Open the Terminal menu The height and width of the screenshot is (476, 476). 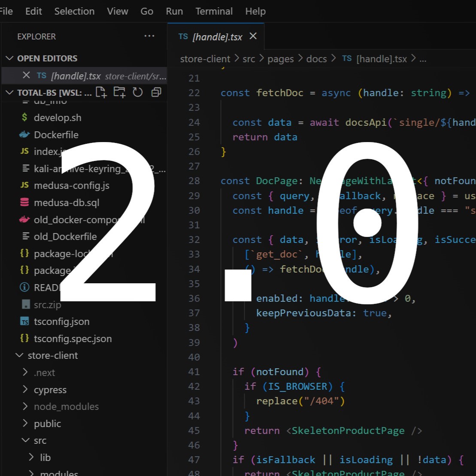214,12
